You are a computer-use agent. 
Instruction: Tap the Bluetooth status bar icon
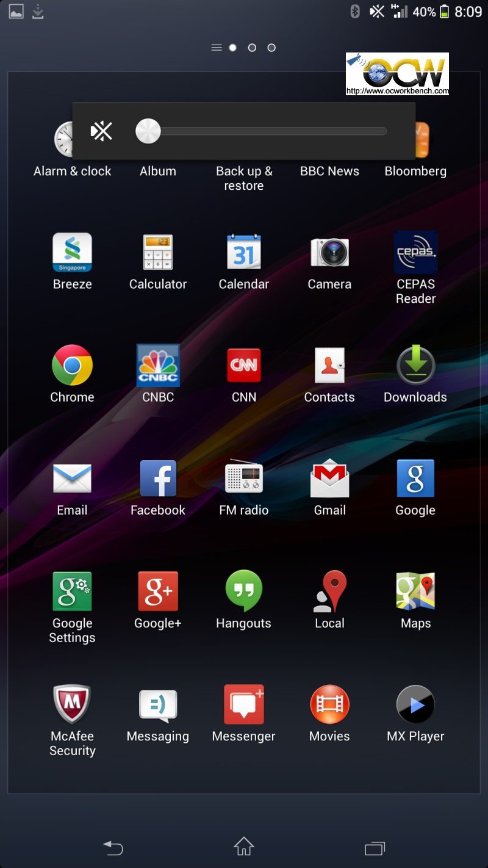pyautogui.click(x=355, y=12)
